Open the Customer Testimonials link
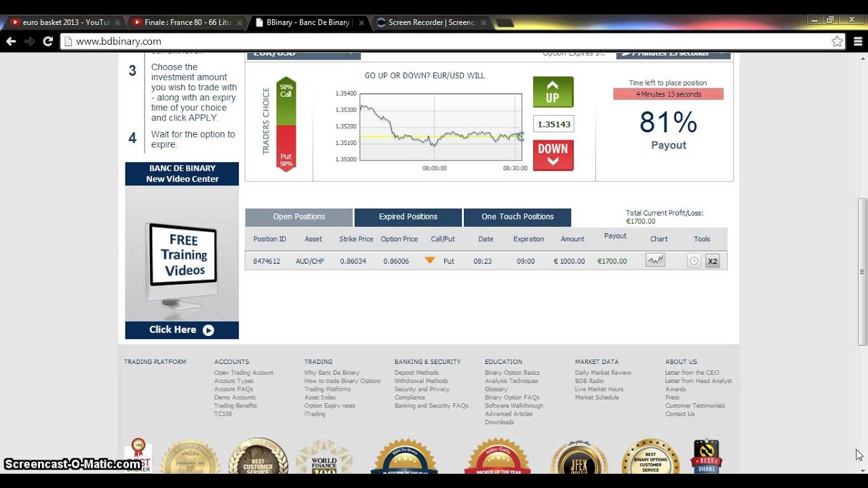This screenshot has width=868, height=488. point(695,405)
